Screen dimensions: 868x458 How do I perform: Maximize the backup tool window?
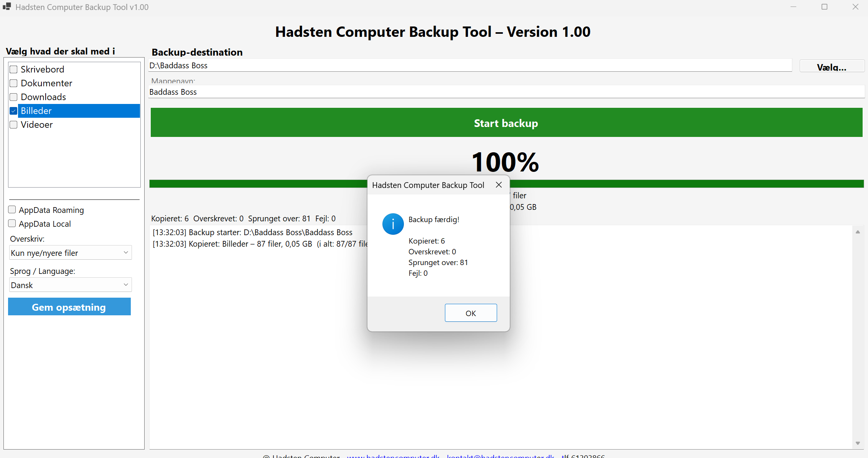[824, 7]
